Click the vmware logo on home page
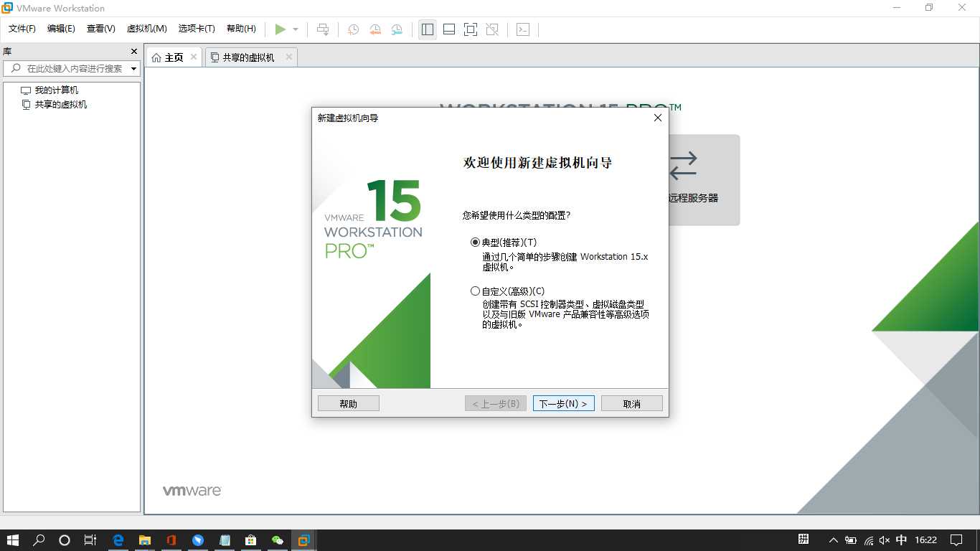This screenshot has width=980, height=551. 192,491
